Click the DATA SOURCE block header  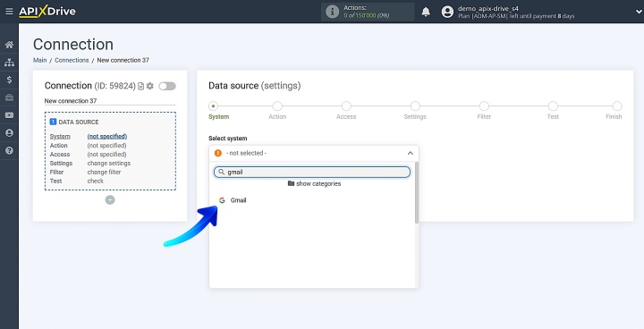point(74,122)
